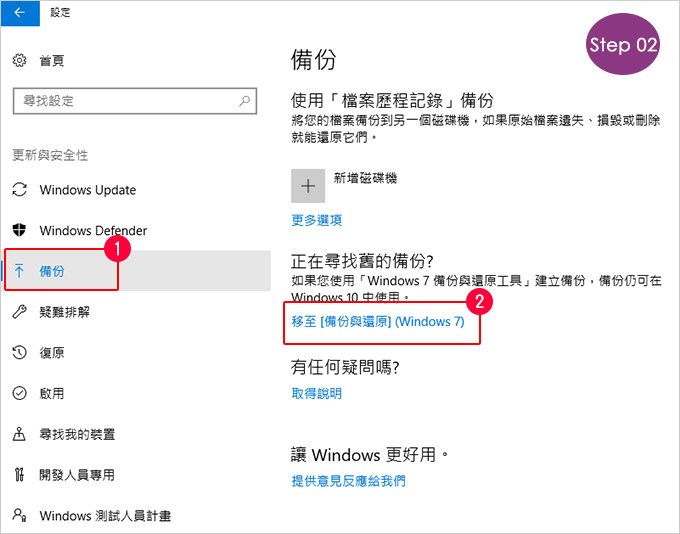Click 讓 Windows 更好用 heading
The image size is (680, 534).
tap(369, 455)
